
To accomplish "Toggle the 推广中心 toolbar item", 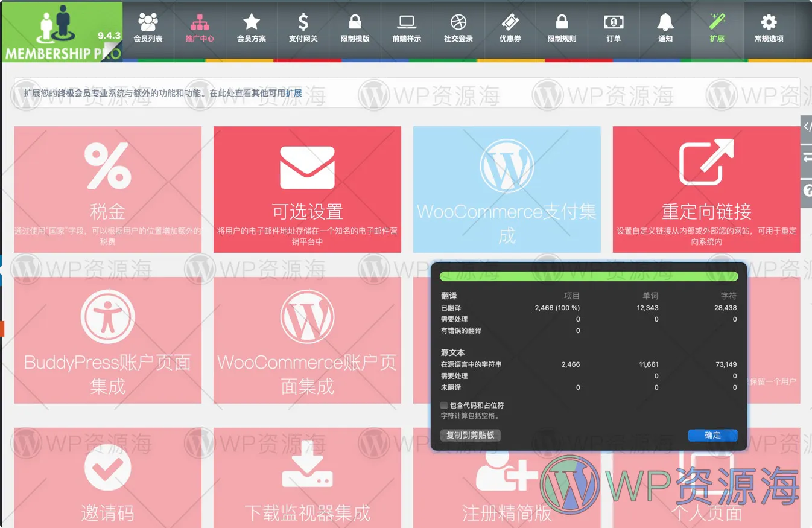I will click(199, 28).
